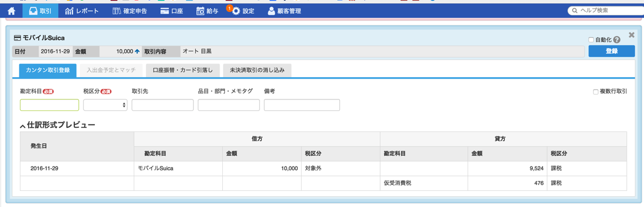
Task: Focus the 勘定科目 input field
Action: 49,105
